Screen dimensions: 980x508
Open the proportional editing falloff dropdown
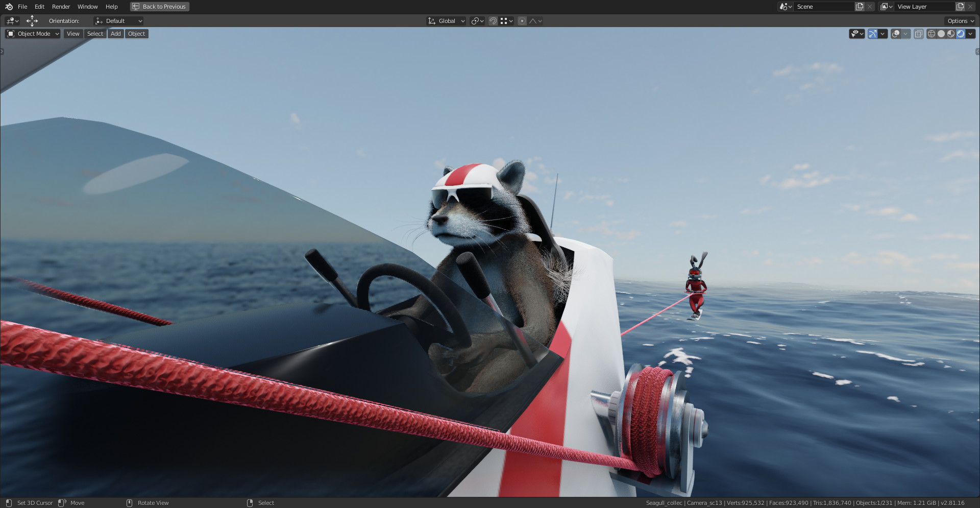(x=535, y=21)
